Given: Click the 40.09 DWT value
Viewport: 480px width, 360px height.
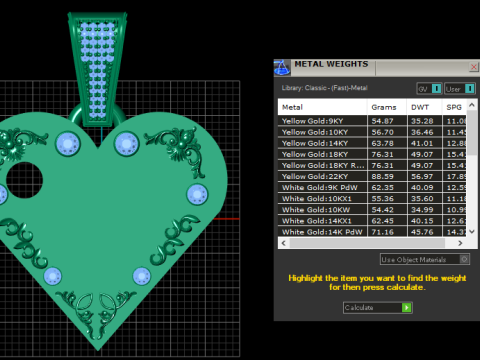Looking at the screenshot, I should 422,187.
